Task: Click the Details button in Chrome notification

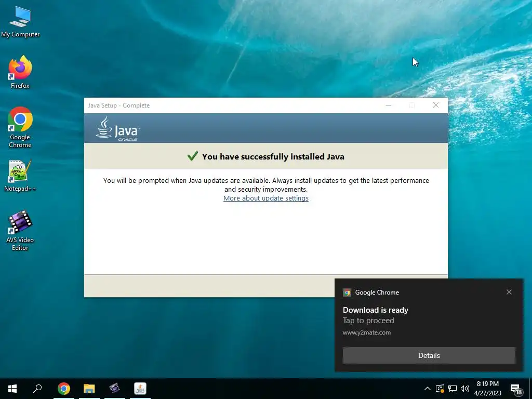Action: coord(429,355)
